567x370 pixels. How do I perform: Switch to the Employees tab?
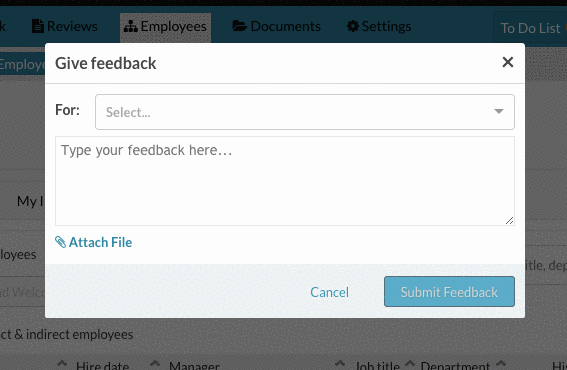tap(165, 26)
